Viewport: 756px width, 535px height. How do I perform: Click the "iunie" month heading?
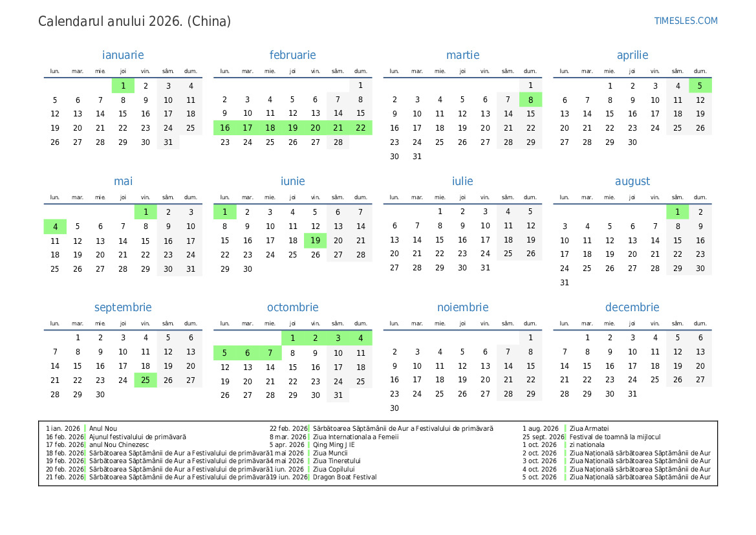click(293, 181)
